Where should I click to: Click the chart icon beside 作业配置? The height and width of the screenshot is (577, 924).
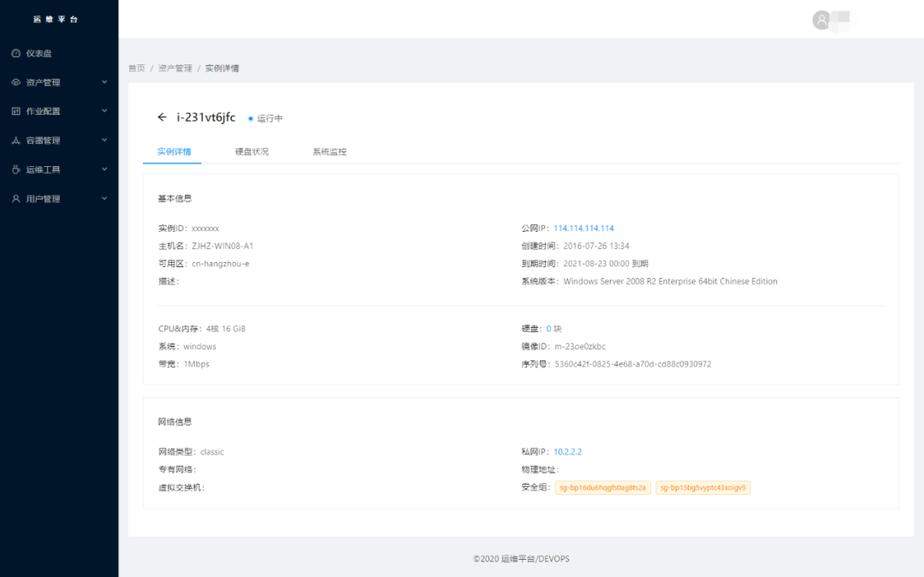tap(16, 110)
